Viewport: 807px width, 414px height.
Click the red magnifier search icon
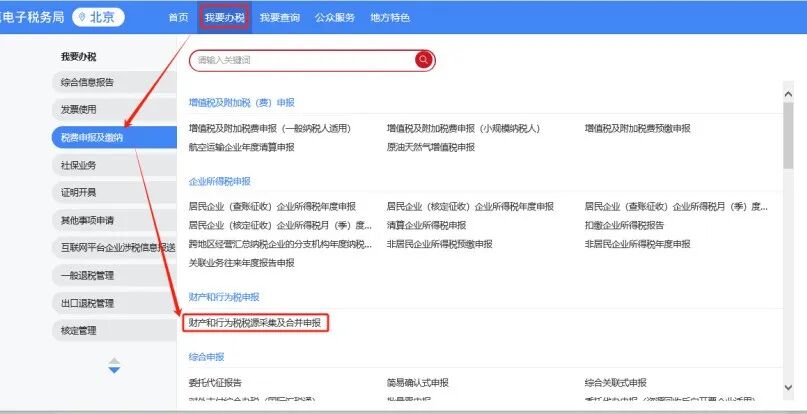pyautogui.click(x=423, y=60)
